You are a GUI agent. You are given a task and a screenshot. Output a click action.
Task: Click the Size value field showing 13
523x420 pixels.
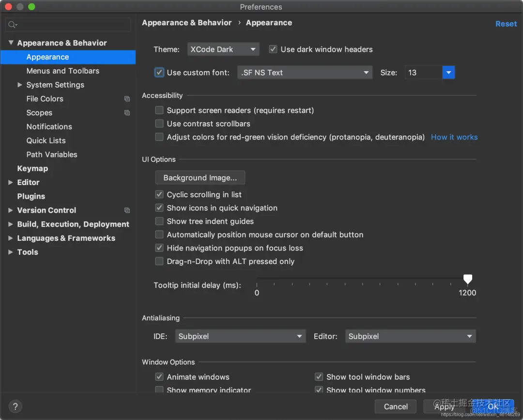[x=424, y=72]
